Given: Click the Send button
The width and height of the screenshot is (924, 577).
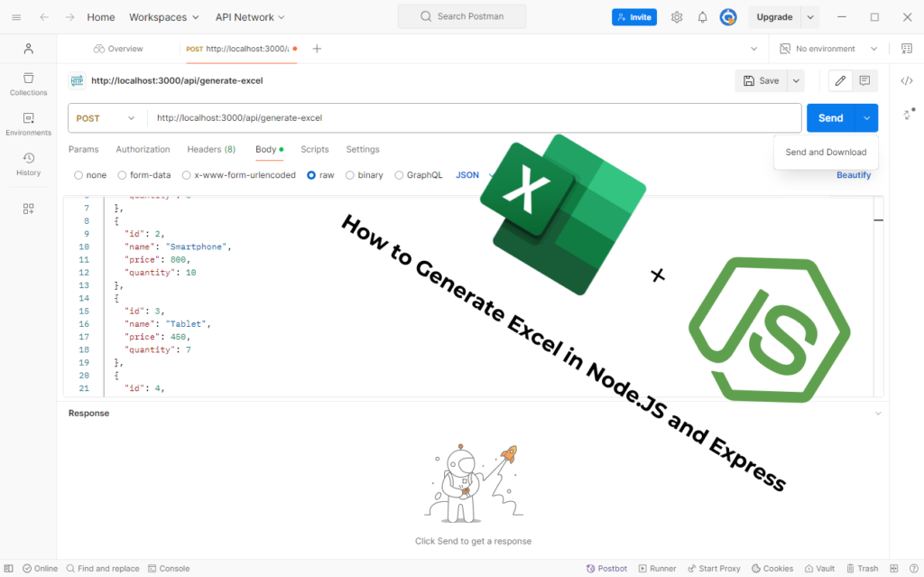Looking at the screenshot, I should [831, 118].
